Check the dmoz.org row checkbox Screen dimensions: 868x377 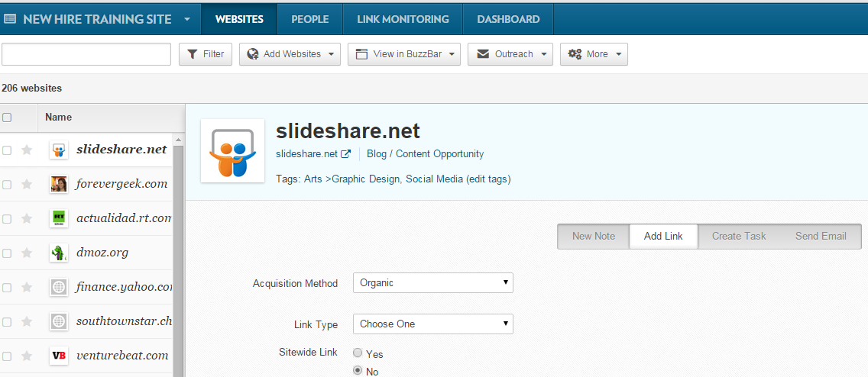pyautogui.click(x=7, y=253)
